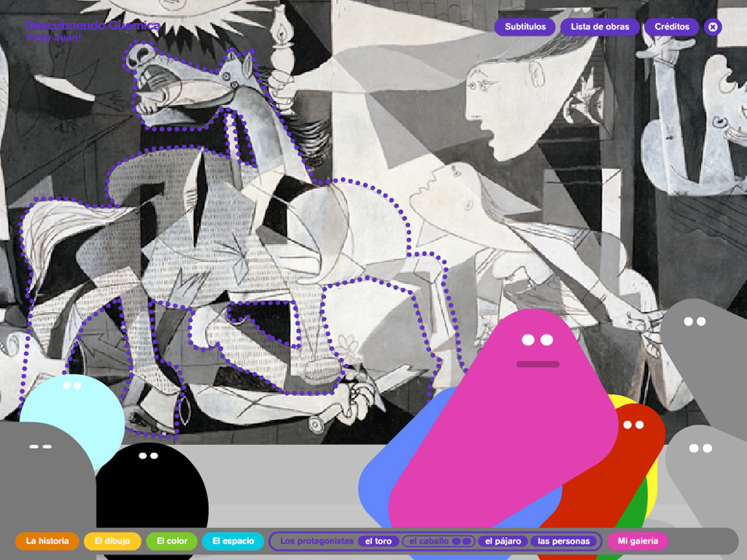Screen dimensions: 747x560
Task: Close the app with the X icon
Action: click(713, 27)
